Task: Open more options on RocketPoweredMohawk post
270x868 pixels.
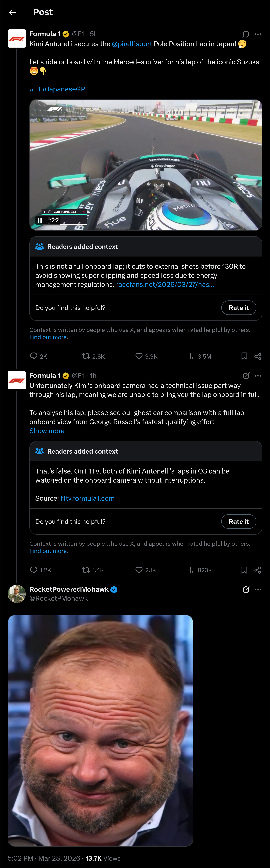Action: 258,589
